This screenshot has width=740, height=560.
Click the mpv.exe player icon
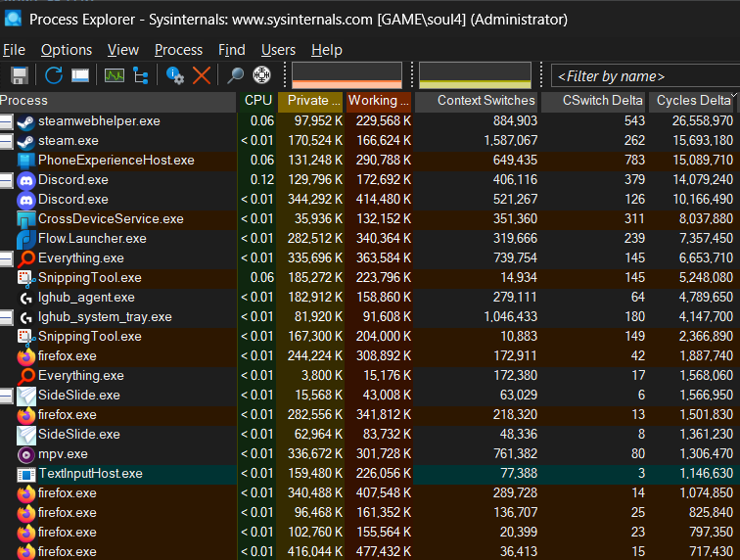[25, 454]
